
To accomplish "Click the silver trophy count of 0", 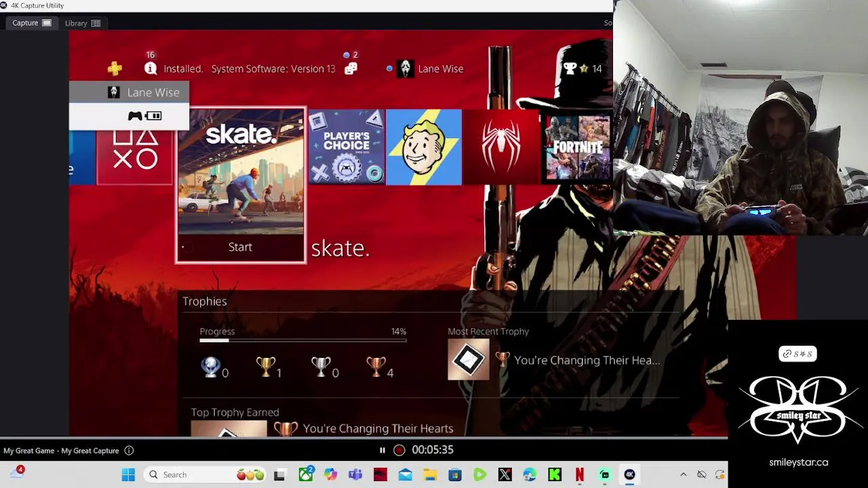I will pos(325,368).
